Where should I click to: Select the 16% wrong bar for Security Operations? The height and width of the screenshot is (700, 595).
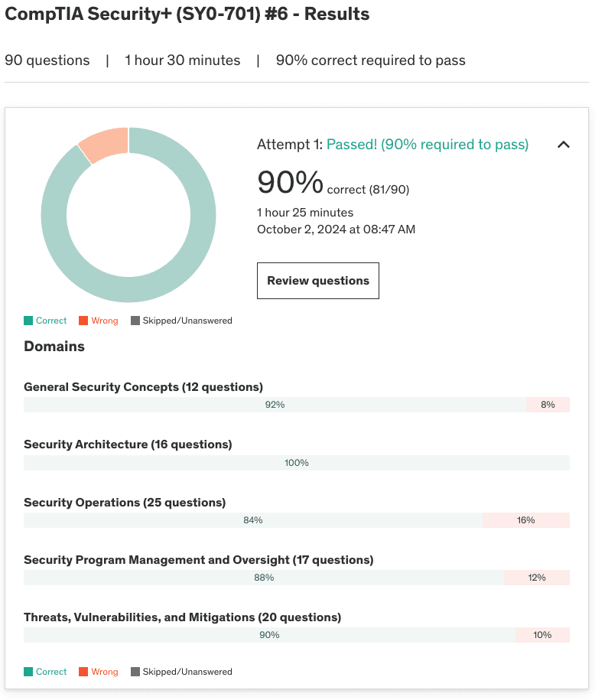(526, 520)
